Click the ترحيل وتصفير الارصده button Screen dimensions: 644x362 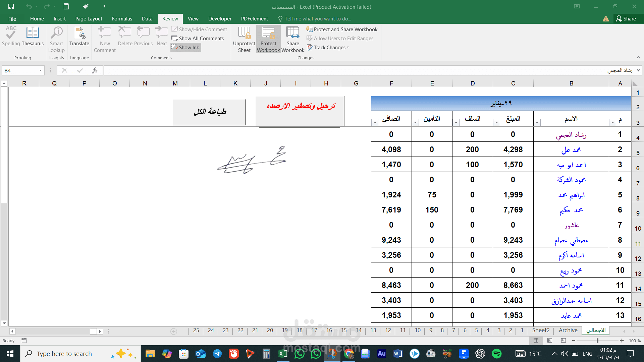click(300, 111)
